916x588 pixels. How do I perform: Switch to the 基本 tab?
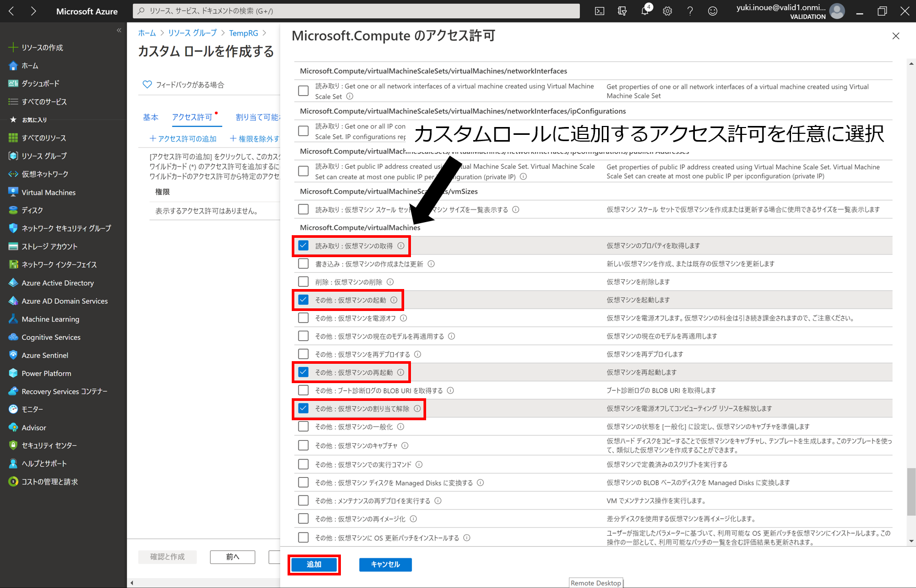pyautogui.click(x=151, y=117)
